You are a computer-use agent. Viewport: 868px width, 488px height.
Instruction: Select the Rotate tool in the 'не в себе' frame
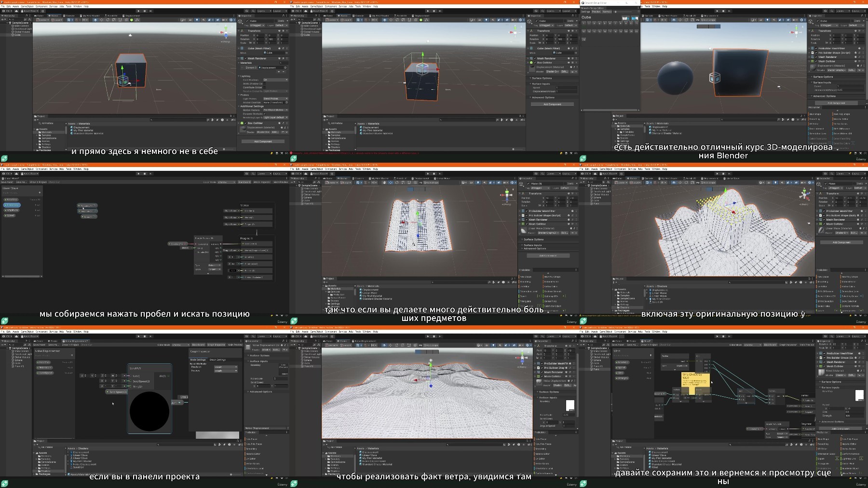tap(108, 20)
